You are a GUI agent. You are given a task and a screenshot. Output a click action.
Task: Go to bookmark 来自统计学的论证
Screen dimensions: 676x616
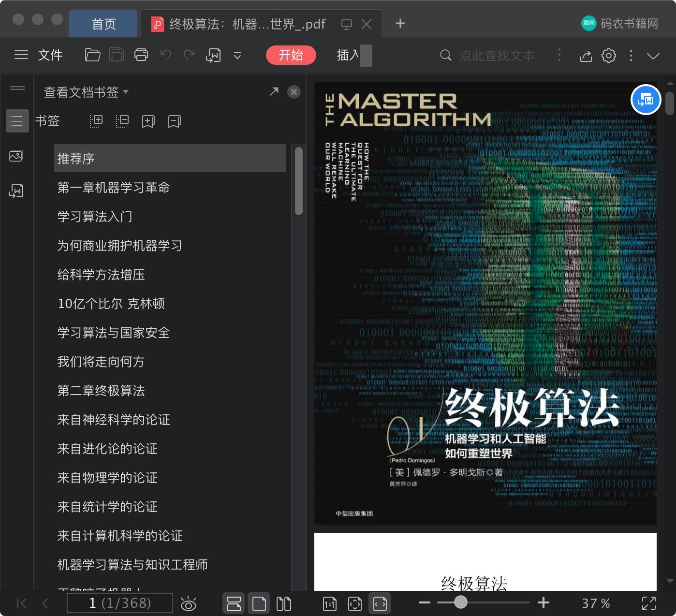(107, 507)
